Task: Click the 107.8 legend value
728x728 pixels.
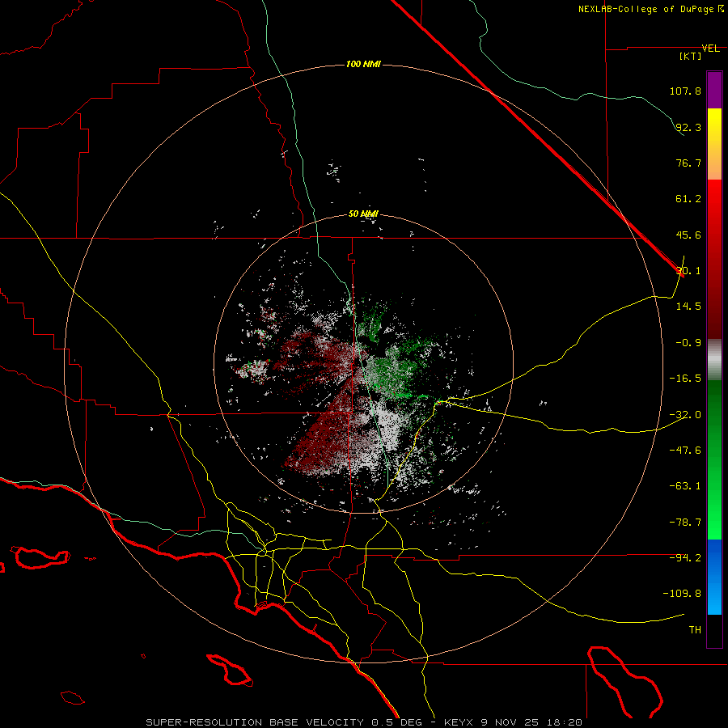Action: click(685, 91)
